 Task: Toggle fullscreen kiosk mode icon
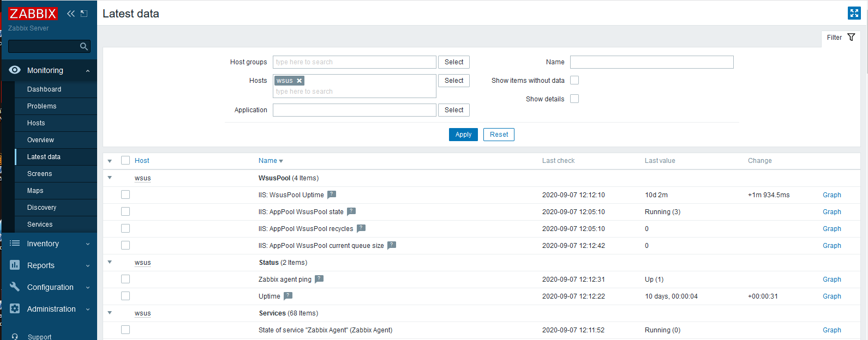(854, 13)
